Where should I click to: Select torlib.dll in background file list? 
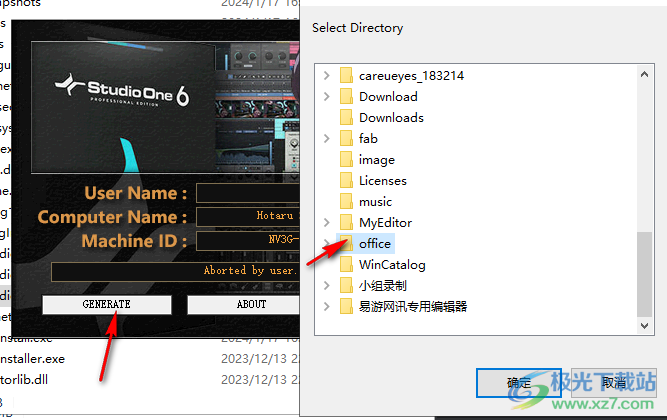24,380
